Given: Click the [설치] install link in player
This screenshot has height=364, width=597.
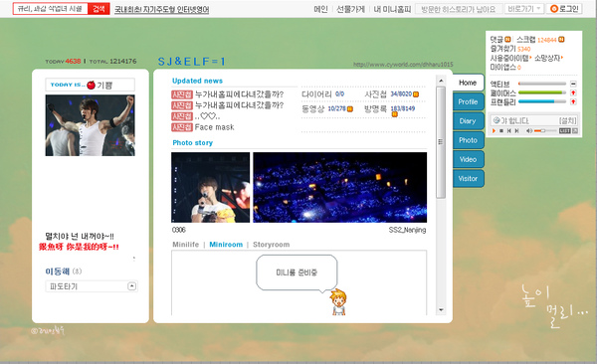Looking at the screenshot, I should (x=568, y=120).
